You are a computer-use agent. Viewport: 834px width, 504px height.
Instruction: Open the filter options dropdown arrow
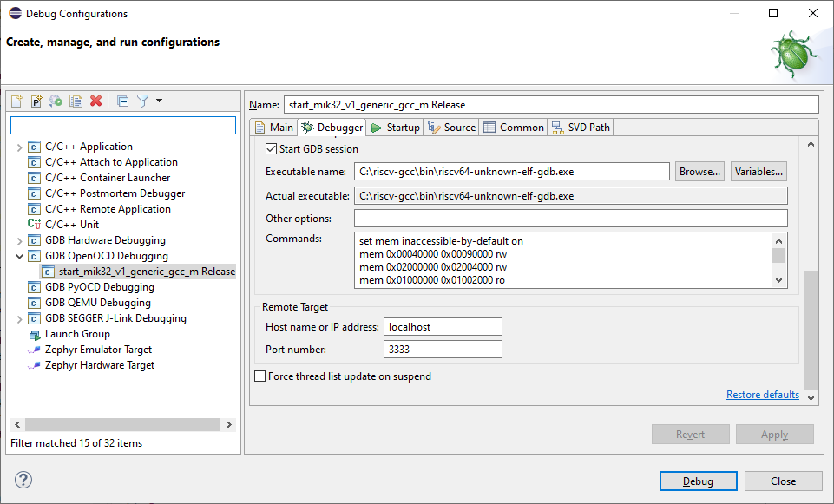tap(160, 101)
